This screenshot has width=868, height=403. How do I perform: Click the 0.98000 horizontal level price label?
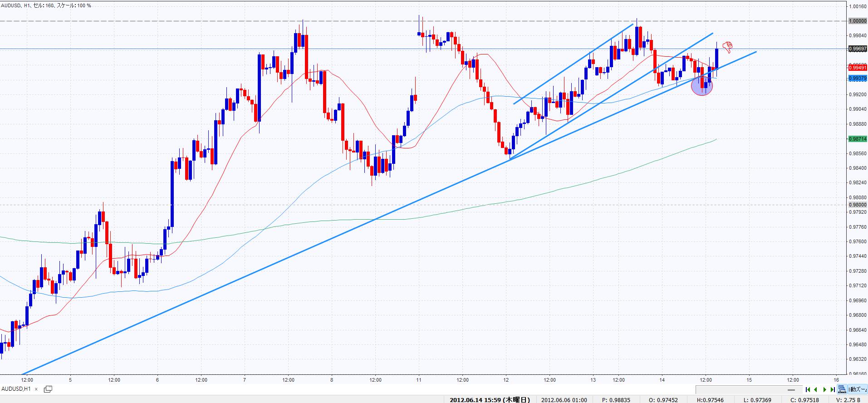point(857,205)
